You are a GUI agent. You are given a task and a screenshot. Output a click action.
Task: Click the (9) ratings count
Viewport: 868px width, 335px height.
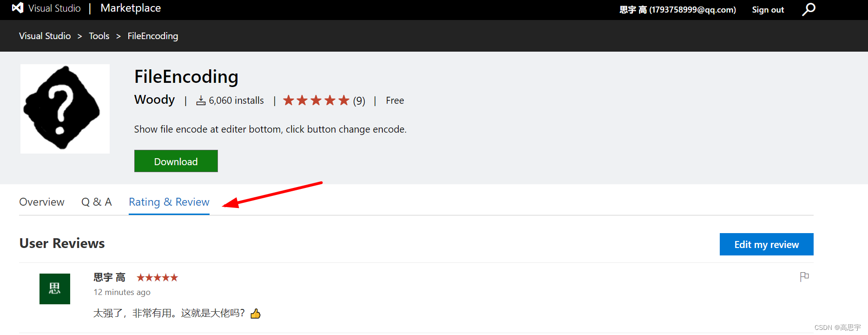click(359, 100)
